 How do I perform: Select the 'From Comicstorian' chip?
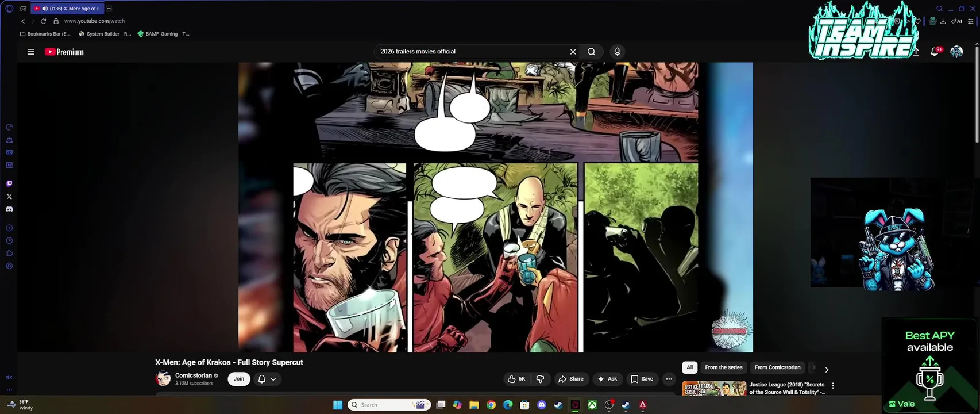pos(777,367)
